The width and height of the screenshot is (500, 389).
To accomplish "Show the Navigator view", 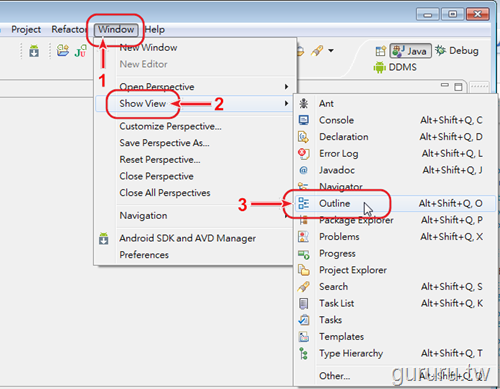I will tap(395, 187).
